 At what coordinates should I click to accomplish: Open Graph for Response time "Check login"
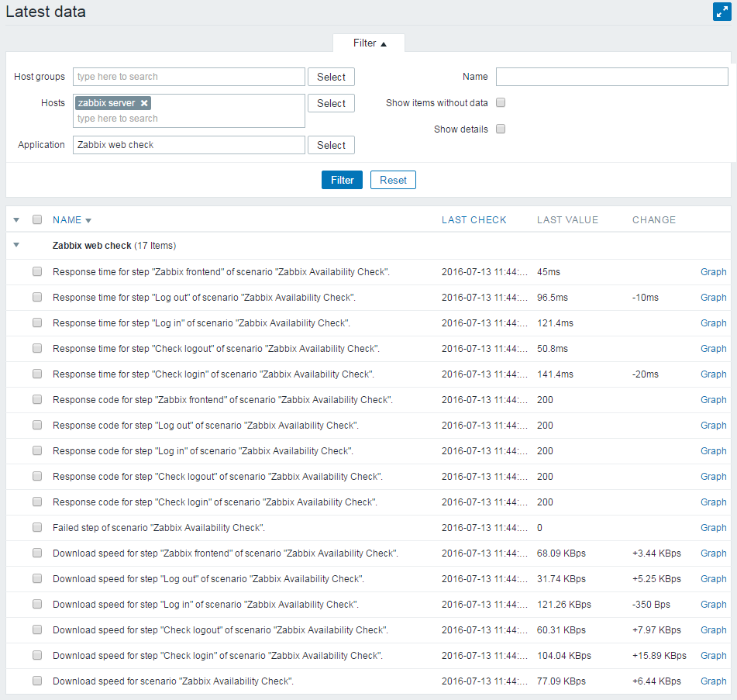(713, 374)
